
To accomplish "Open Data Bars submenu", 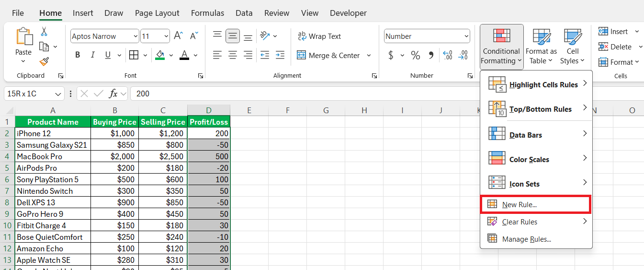I will click(x=536, y=135).
